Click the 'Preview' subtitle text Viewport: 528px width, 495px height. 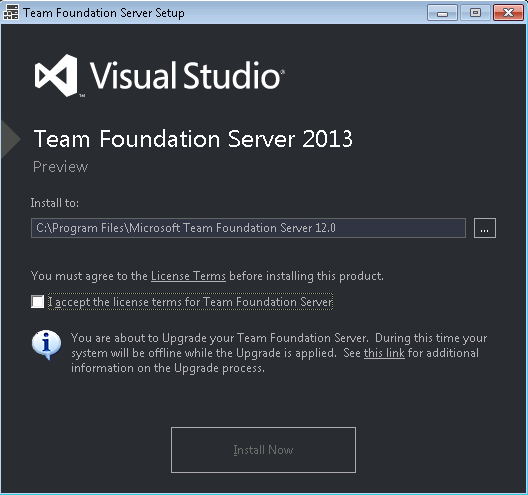click(60, 167)
